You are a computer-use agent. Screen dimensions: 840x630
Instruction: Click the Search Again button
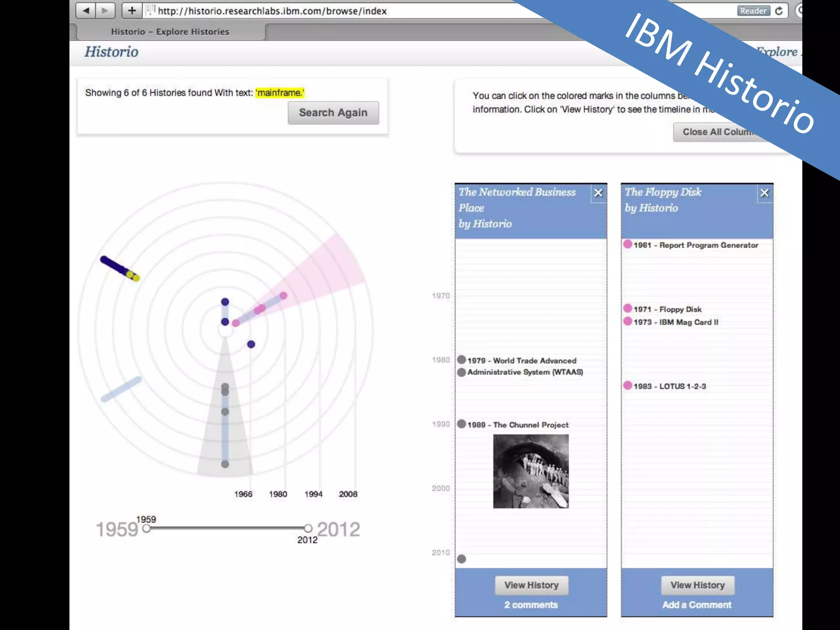pos(333,113)
